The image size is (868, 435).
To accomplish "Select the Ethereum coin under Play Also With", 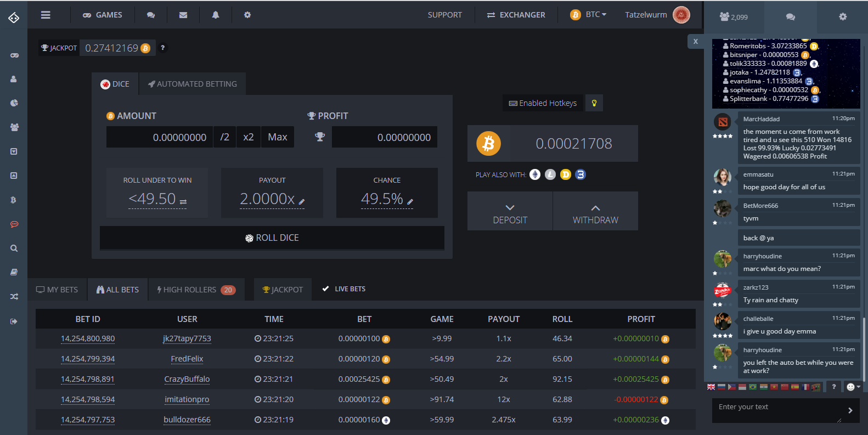I will (535, 174).
